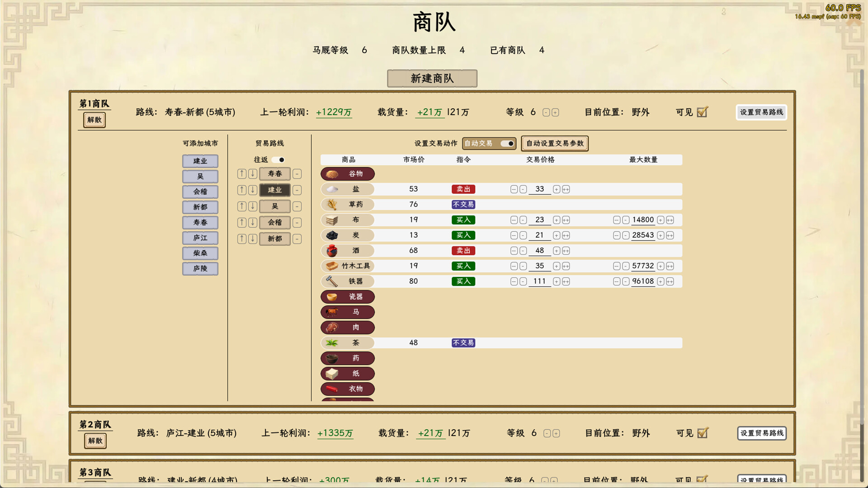The width and height of the screenshot is (868, 488).
Task: Move 建业 up in the trade route
Action: point(241,190)
